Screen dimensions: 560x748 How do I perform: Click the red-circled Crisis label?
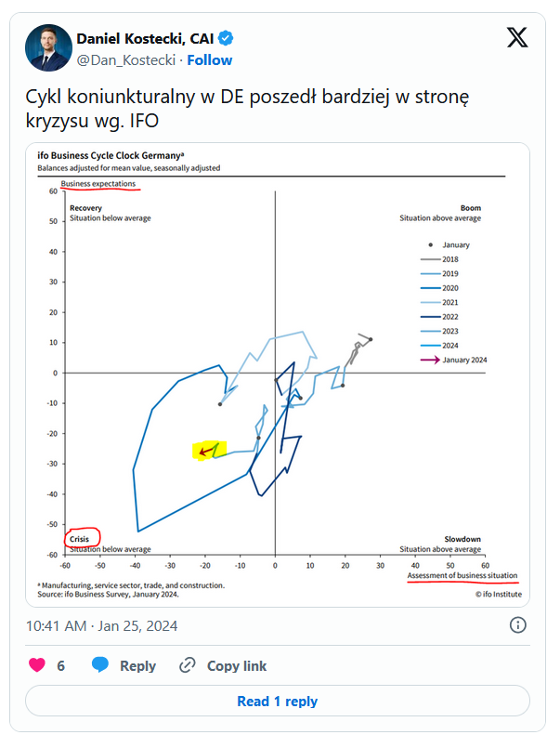click(81, 539)
